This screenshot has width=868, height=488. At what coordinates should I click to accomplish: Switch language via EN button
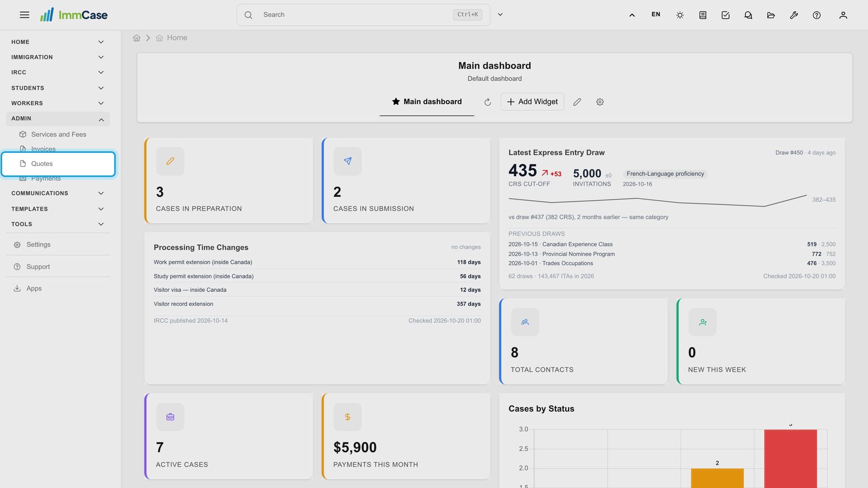pyautogui.click(x=656, y=15)
